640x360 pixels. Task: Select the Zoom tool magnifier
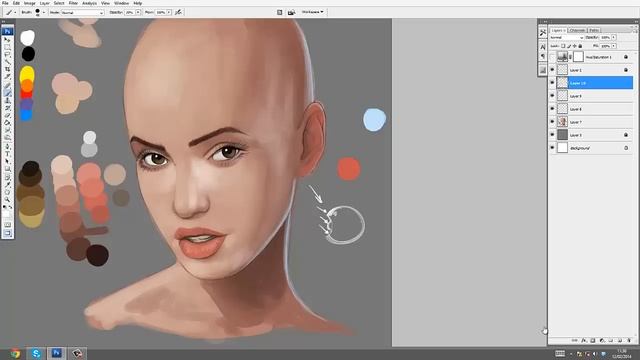tap(7, 199)
